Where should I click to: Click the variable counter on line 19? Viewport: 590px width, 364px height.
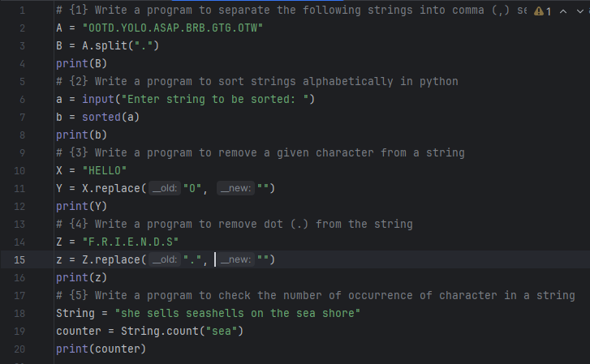tap(79, 331)
